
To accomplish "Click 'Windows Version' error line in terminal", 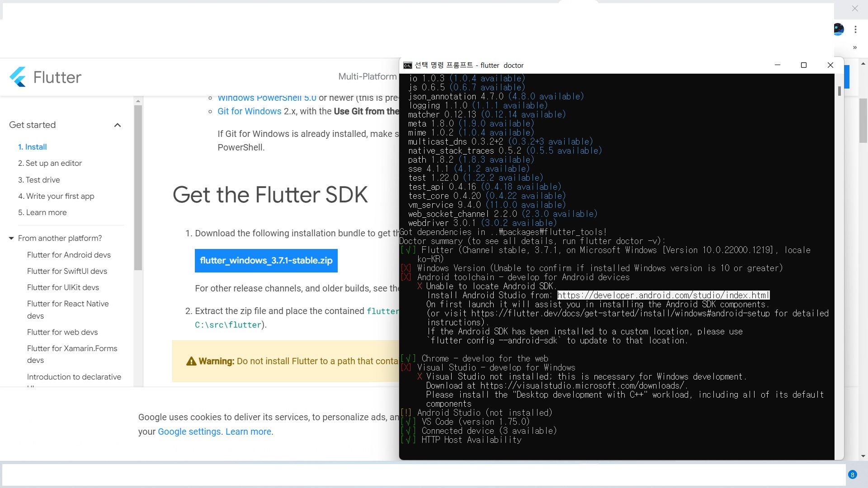I will [591, 268].
